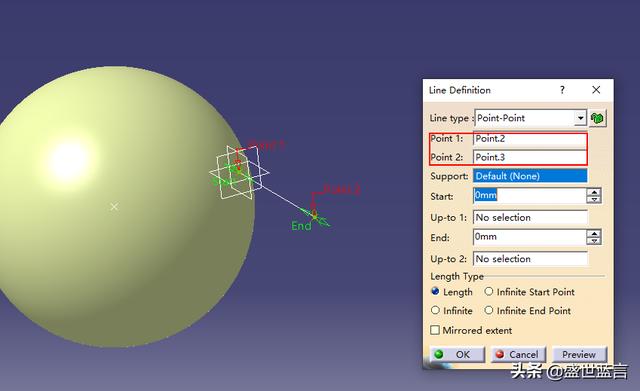Image resolution: width=640 pixels, height=391 pixels.
Task: Click the sphere center cross marker
Action: coord(114,207)
